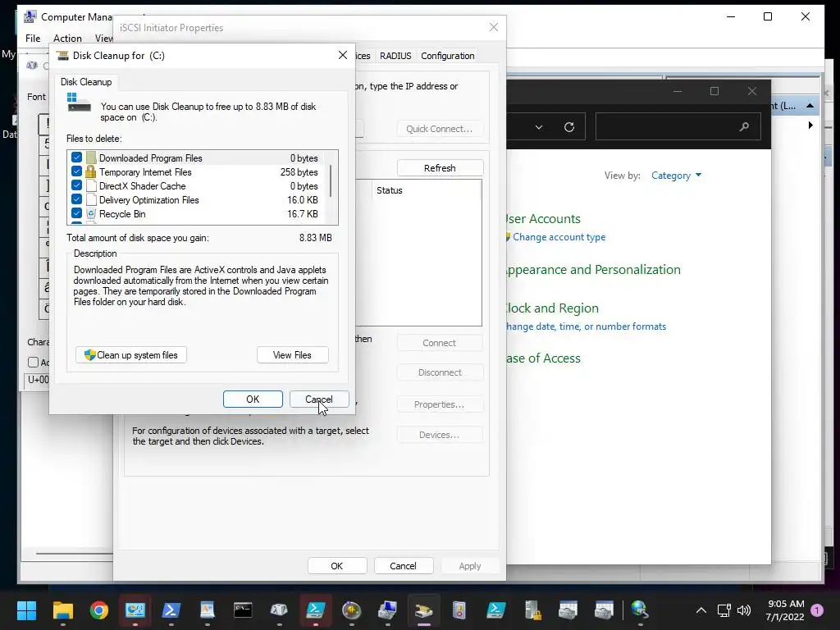840x630 pixels.
Task: Open the Clock and Region category
Action: [x=552, y=308]
